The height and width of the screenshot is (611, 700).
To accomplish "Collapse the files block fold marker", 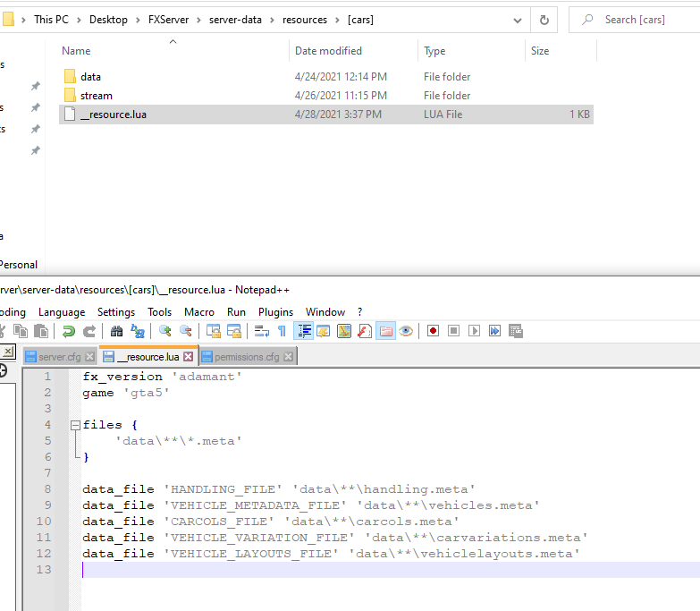I will pyautogui.click(x=75, y=425).
